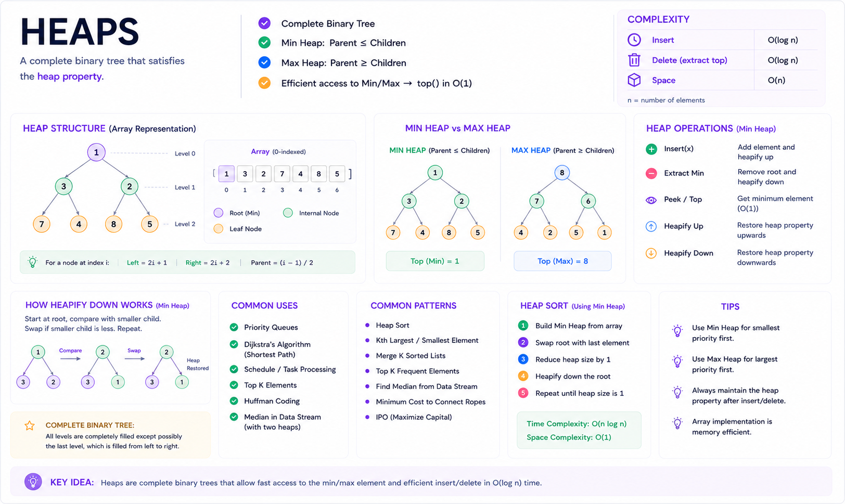Click the trash can icon for Delete (extract top)
This screenshot has height=504, width=845.
click(x=634, y=60)
